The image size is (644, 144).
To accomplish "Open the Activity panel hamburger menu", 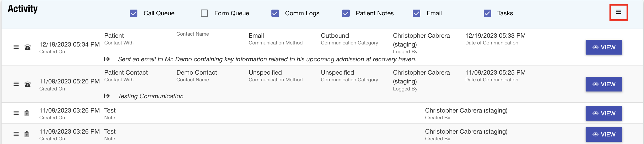I will 618,12.
